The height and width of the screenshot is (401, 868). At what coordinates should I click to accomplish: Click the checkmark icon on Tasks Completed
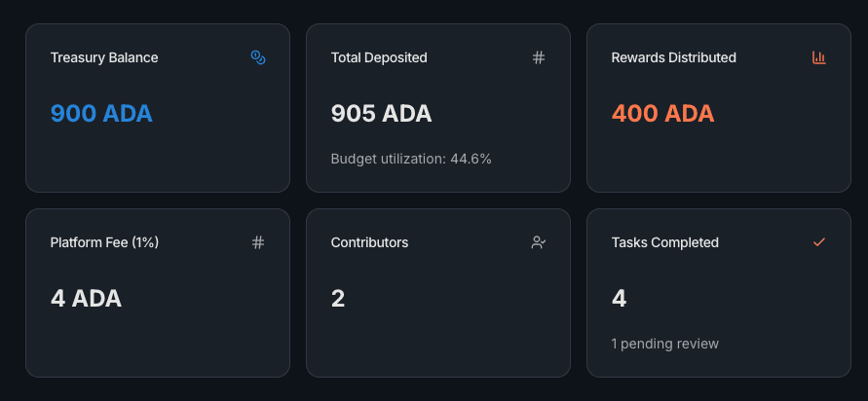tap(819, 242)
